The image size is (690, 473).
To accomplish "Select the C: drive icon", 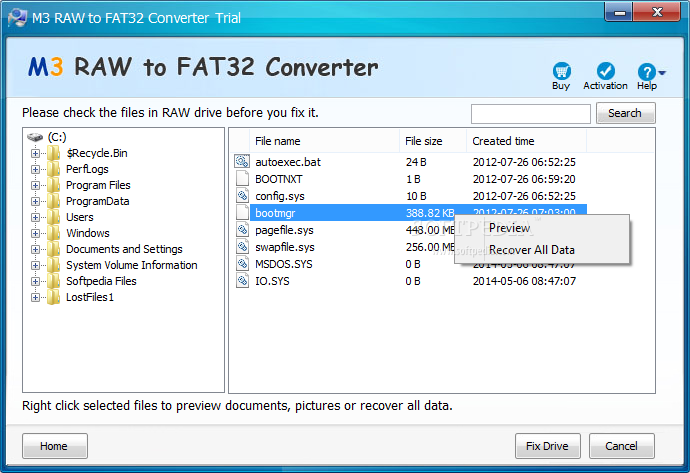I will tap(35, 137).
